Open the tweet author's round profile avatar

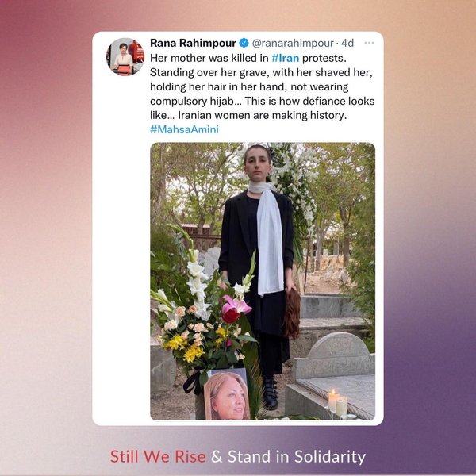(125, 57)
